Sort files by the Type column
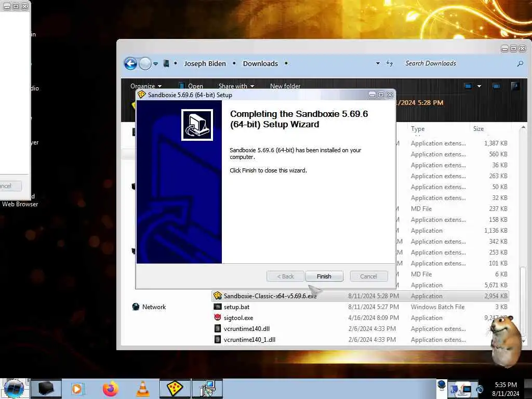 pyautogui.click(x=418, y=129)
